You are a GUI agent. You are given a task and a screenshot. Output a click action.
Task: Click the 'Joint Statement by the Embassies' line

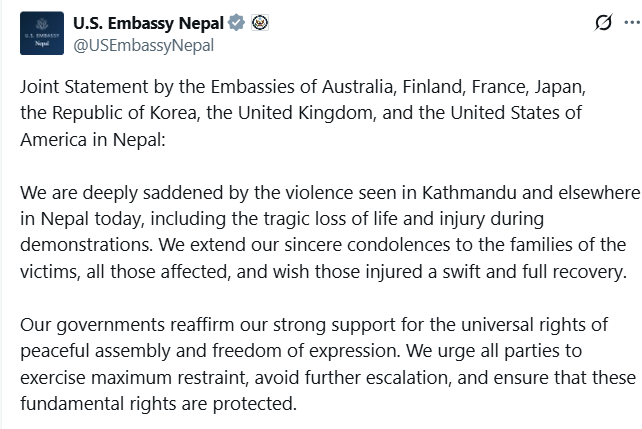303,87
